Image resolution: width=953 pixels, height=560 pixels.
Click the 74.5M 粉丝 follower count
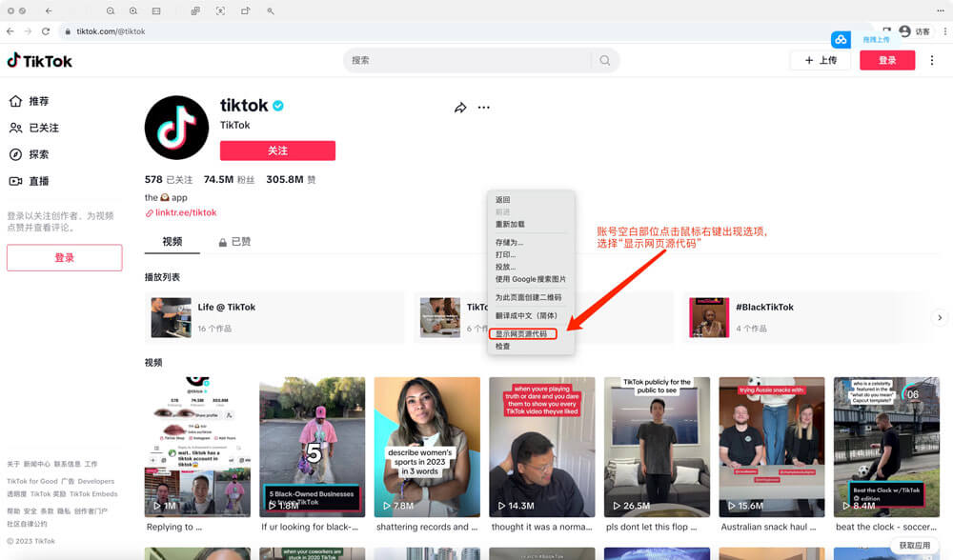pos(229,179)
